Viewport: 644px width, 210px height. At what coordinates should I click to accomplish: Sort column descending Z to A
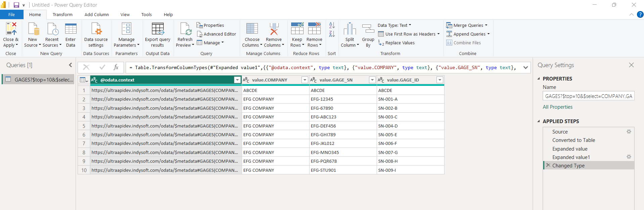pyautogui.click(x=332, y=34)
